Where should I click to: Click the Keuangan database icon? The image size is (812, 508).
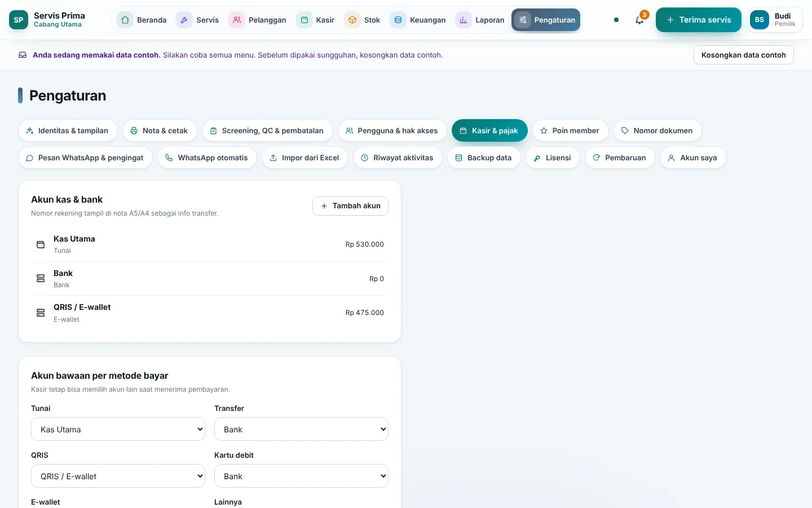tap(398, 20)
